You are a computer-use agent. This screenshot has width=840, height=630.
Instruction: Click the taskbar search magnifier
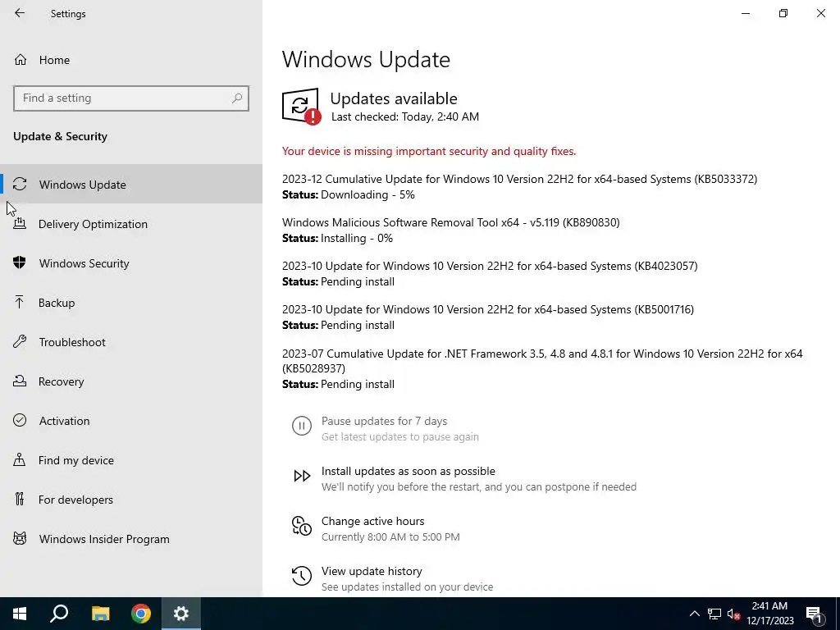pos(59,614)
